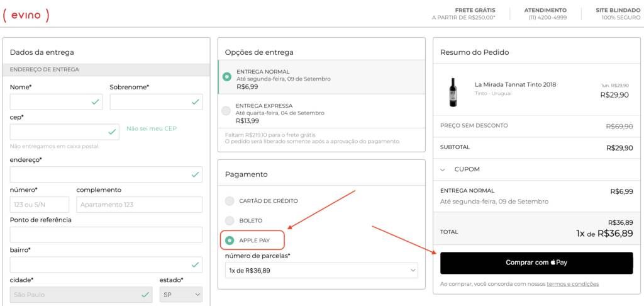Viewport: 644px width, 306px height.
Task: Click the R$69,90 struck-through price
Action: pyautogui.click(x=619, y=127)
